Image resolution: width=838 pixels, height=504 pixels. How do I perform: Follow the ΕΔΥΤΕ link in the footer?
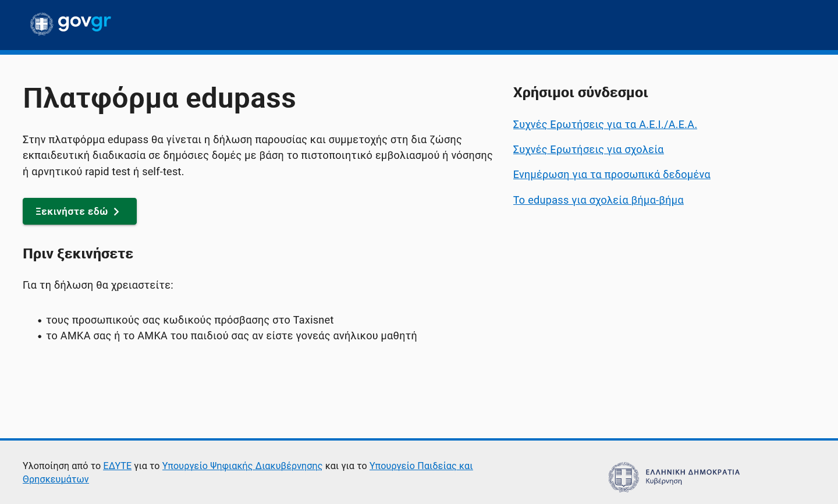(117, 466)
